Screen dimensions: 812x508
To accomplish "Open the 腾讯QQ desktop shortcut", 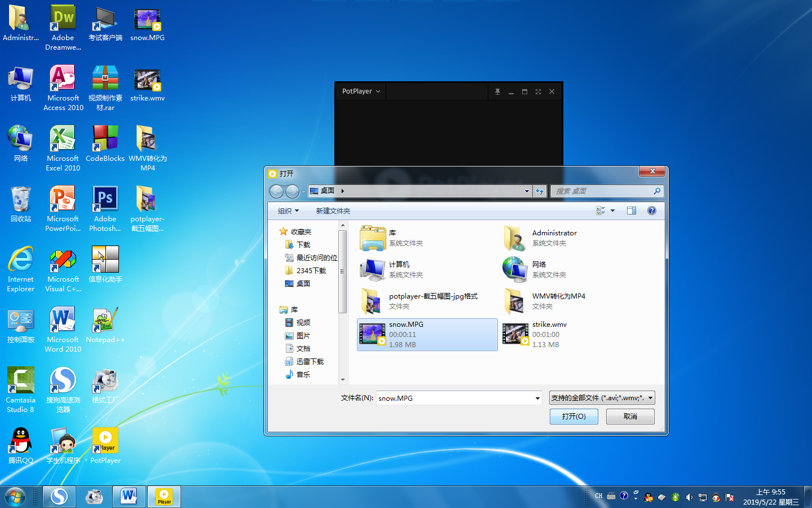I will [21, 446].
